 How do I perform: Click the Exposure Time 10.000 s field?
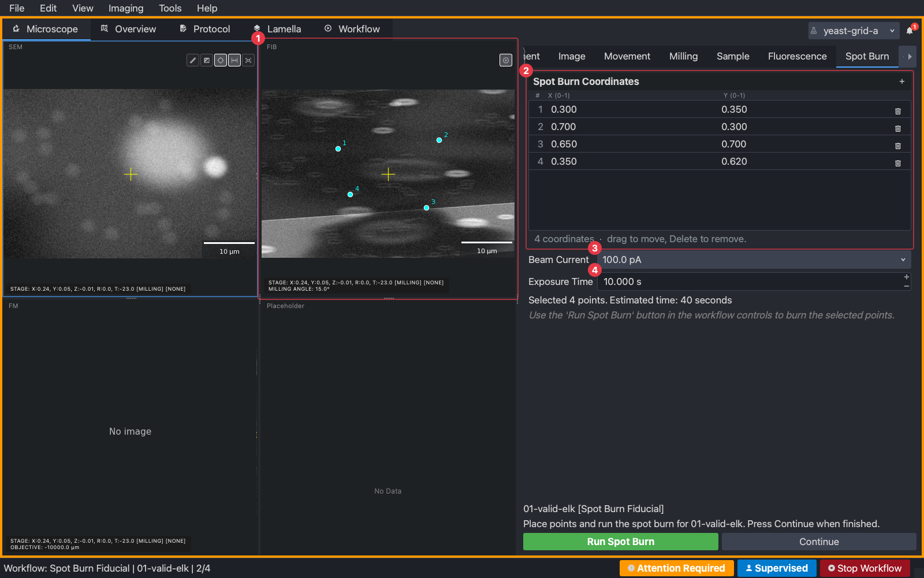tap(750, 281)
